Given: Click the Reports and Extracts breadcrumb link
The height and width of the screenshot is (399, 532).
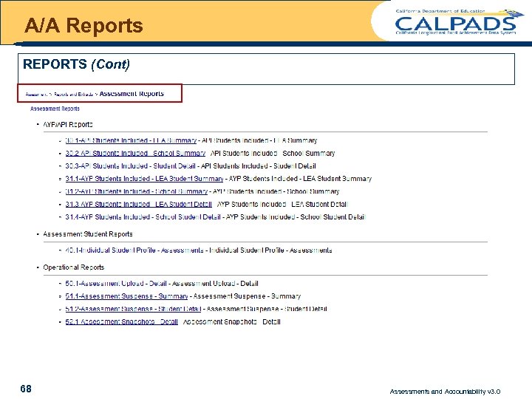Looking at the screenshot, I should coord(73,95).
